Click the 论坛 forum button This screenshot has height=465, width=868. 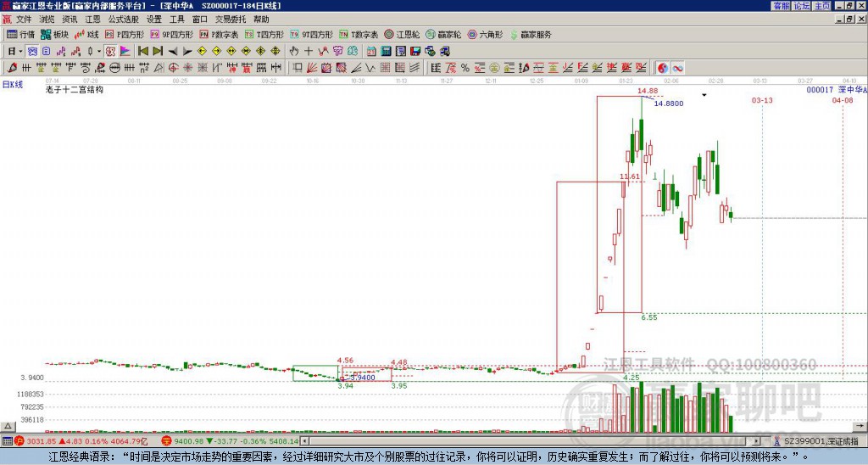coord(801,6)
